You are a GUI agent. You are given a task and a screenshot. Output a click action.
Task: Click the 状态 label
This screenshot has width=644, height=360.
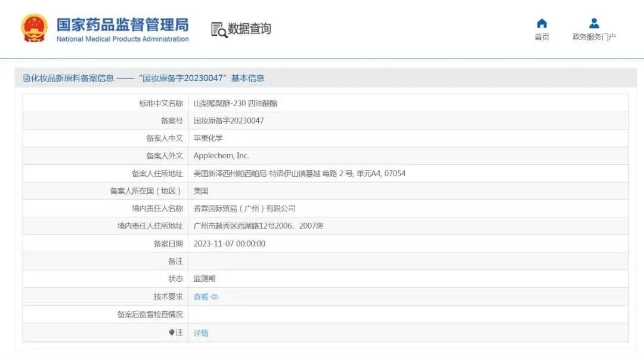(x=175, y=279)
